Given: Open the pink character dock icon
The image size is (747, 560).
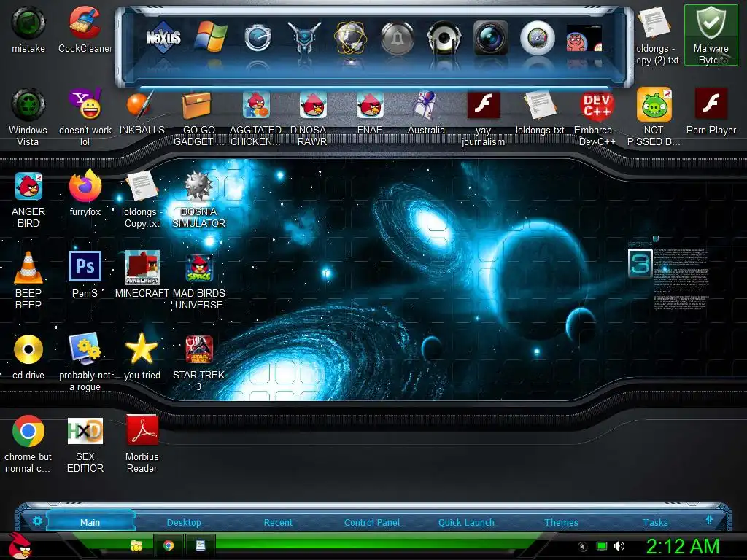Looking at the screenshot, I should (x=584, y=38).
